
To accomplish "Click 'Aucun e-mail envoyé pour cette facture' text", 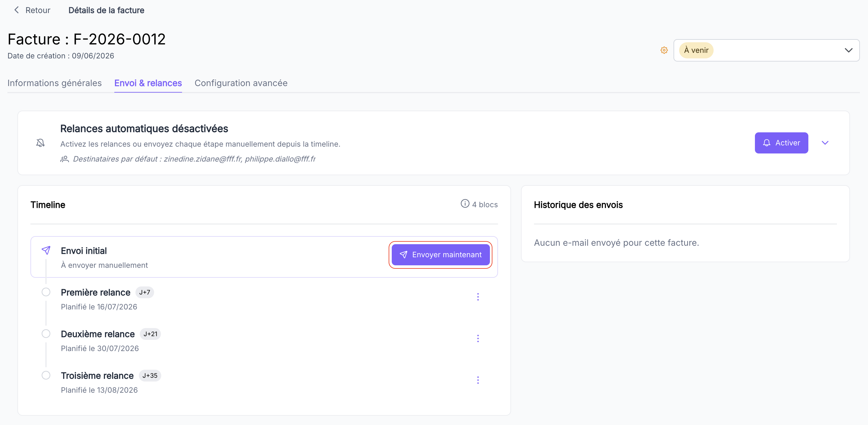I will [x=616, y=243].
